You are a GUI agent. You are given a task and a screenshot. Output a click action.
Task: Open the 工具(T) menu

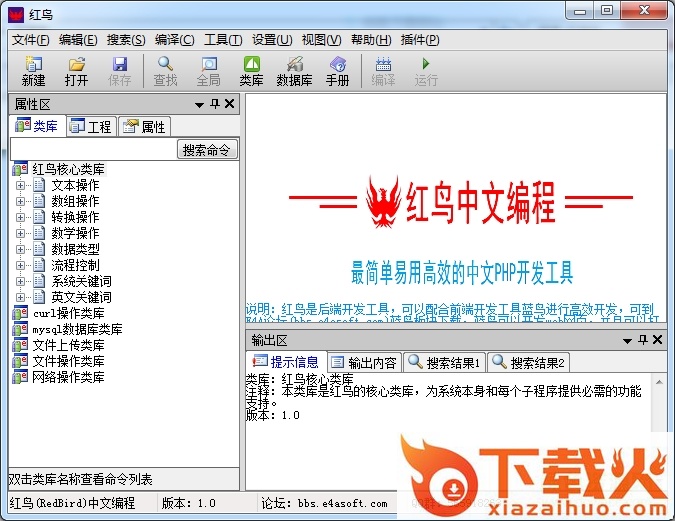(x=223, y=40)
